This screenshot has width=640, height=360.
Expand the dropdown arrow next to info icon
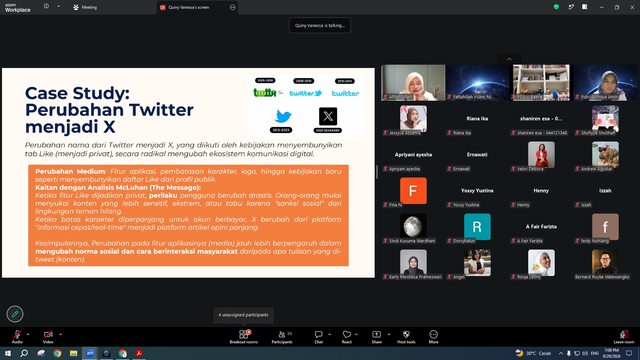pyautogui.click(x=58, y=6)
